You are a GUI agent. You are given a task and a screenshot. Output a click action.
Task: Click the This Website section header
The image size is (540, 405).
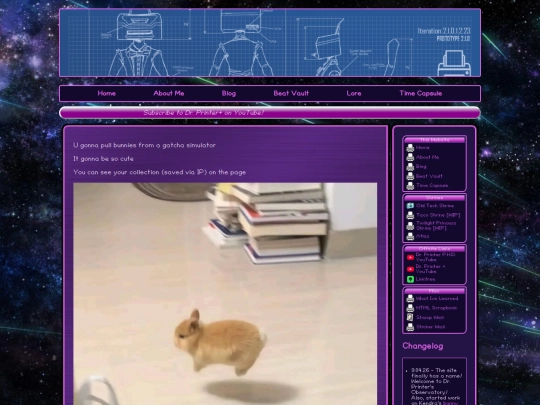pyautogui.click(x=434, y=140)
